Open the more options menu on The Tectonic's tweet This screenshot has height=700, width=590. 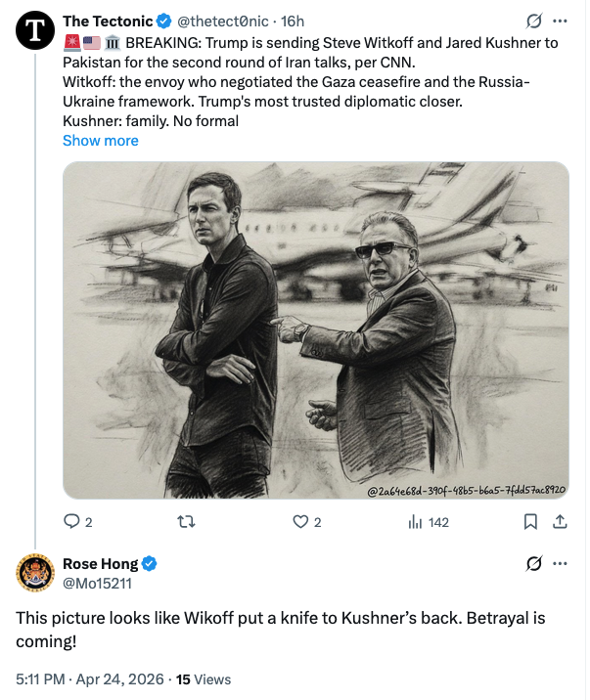pyautogui.click(x=560, y=21)
